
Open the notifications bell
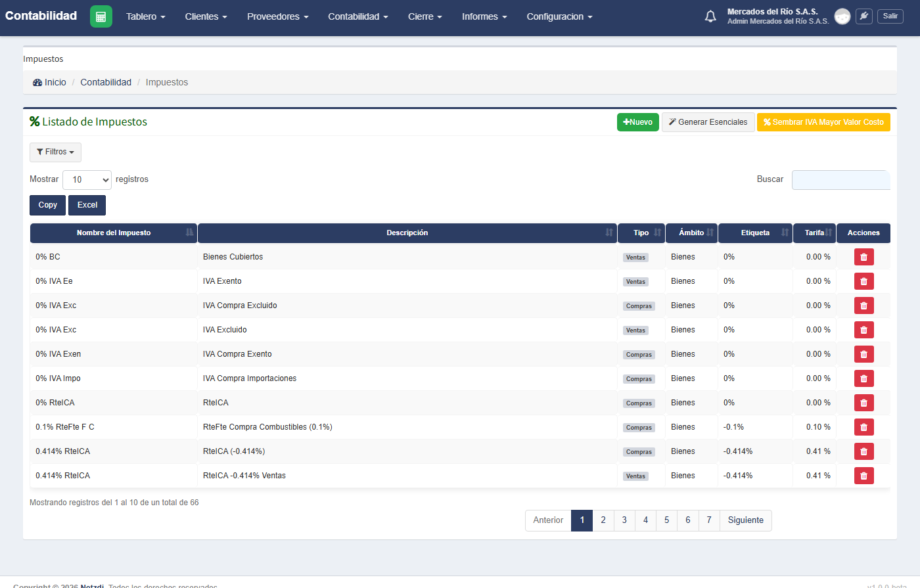click(x=710, y=16)
